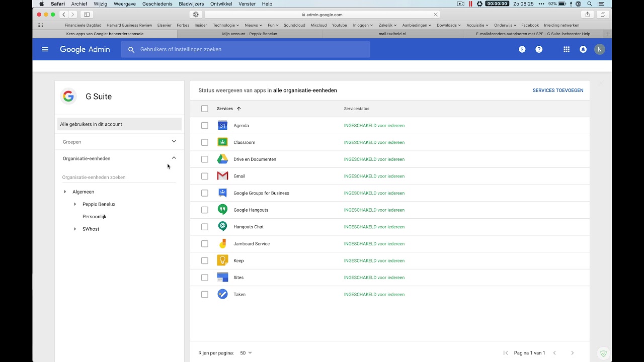Click the Sites app icon
This screenshot has width=644, height=362.
pyautogui.click(x=222, y=278)
